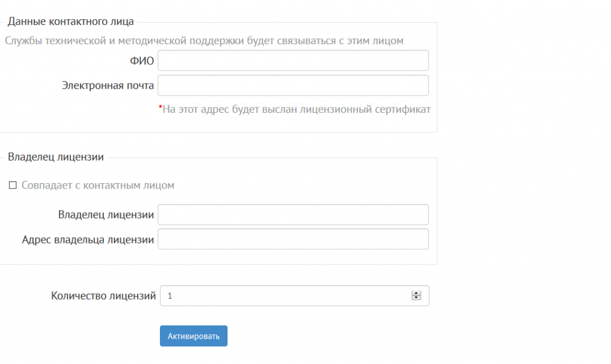Click the 'Владелец лицензии' label beside the input

(106, 215)
